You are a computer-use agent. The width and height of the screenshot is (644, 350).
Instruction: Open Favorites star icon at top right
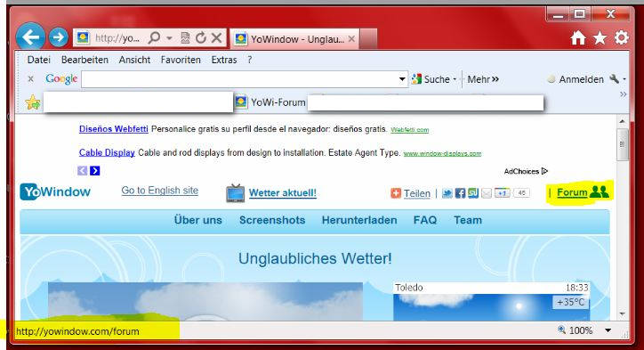click(600, 38)
